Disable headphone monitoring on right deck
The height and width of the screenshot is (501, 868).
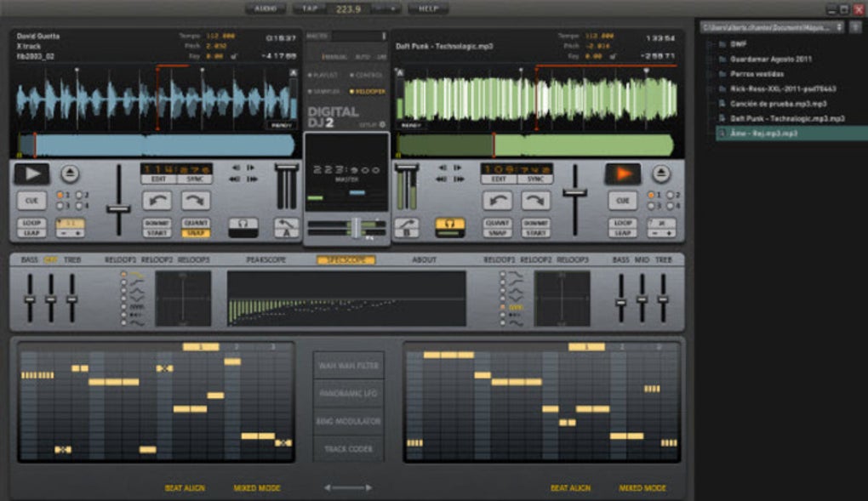[x=449, y=227]
